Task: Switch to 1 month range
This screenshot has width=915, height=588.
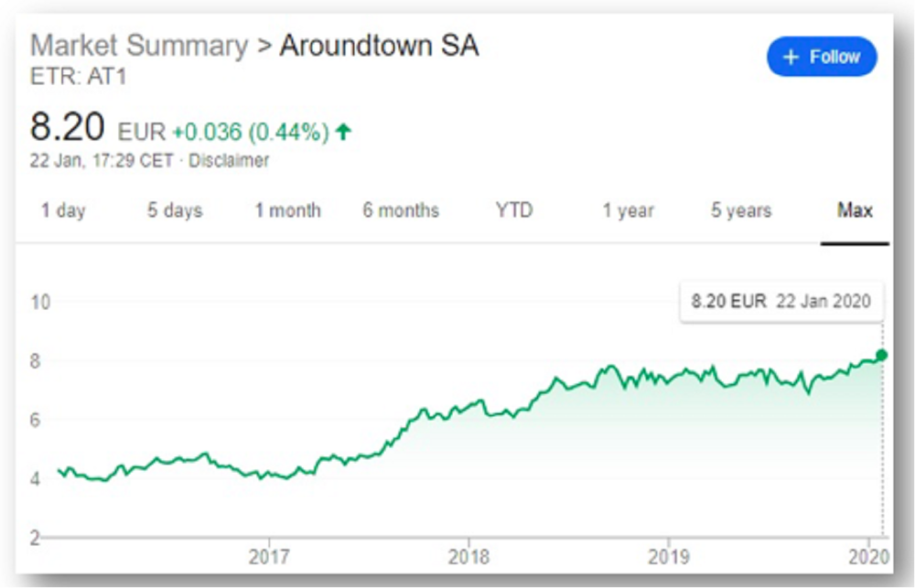Action: (x=287, y=210)
